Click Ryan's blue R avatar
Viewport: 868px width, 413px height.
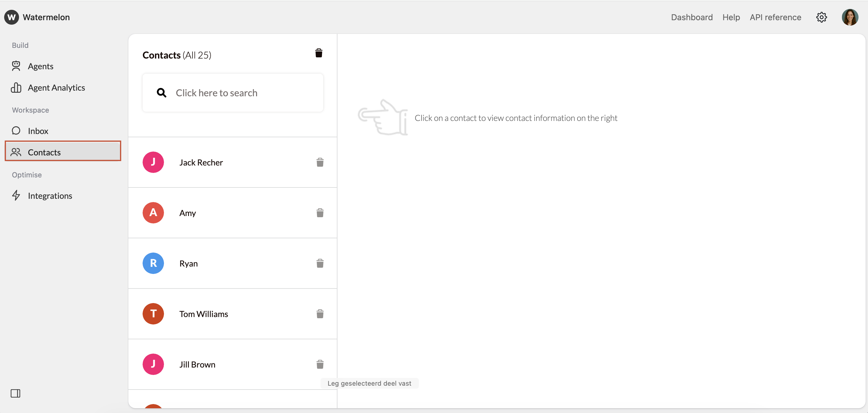[153, 263]
